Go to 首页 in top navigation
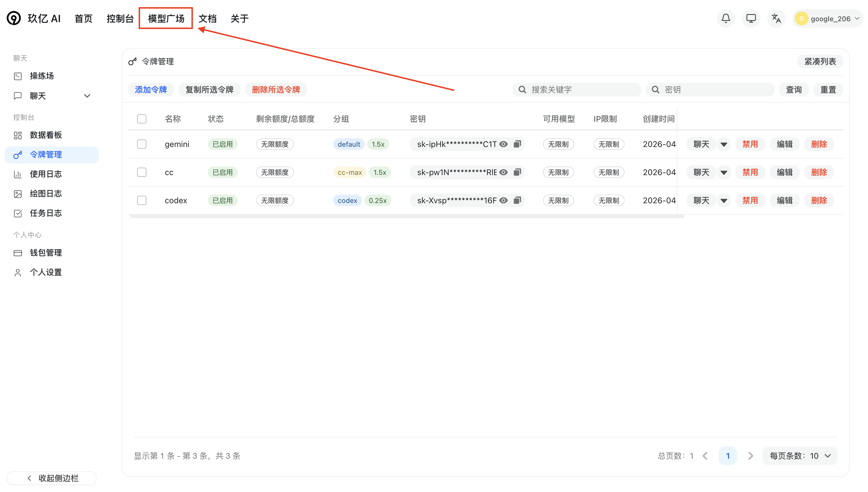Viewport: 868px width, 492px height. pos(84,19)
